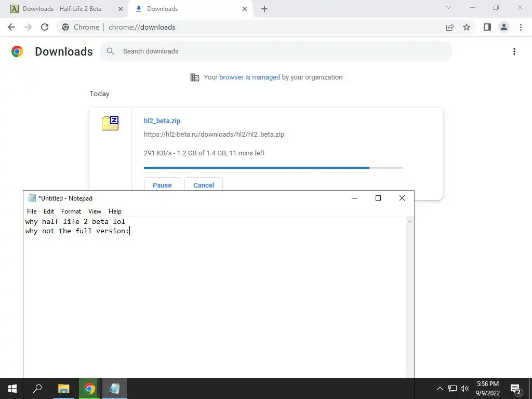This screenshot has height=399, width=532.
Task: Open the hl2_beta.zip file name link
Action: pos(162,121)
